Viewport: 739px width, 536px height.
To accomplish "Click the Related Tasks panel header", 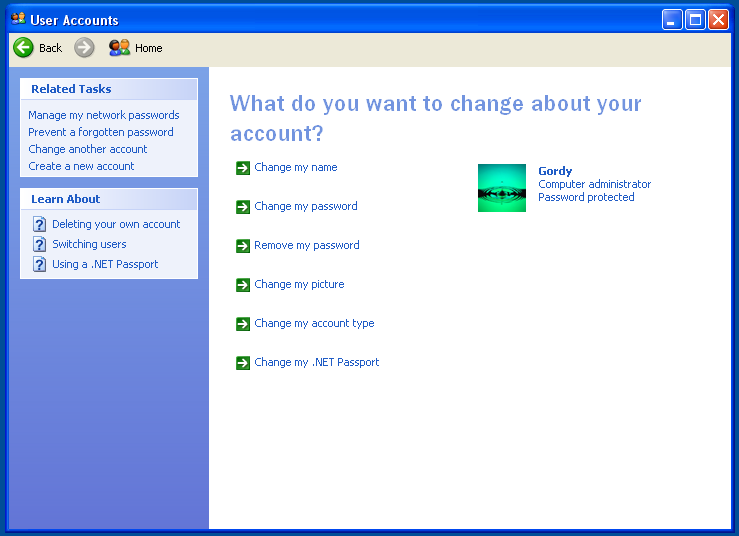I will pos(109,89).
